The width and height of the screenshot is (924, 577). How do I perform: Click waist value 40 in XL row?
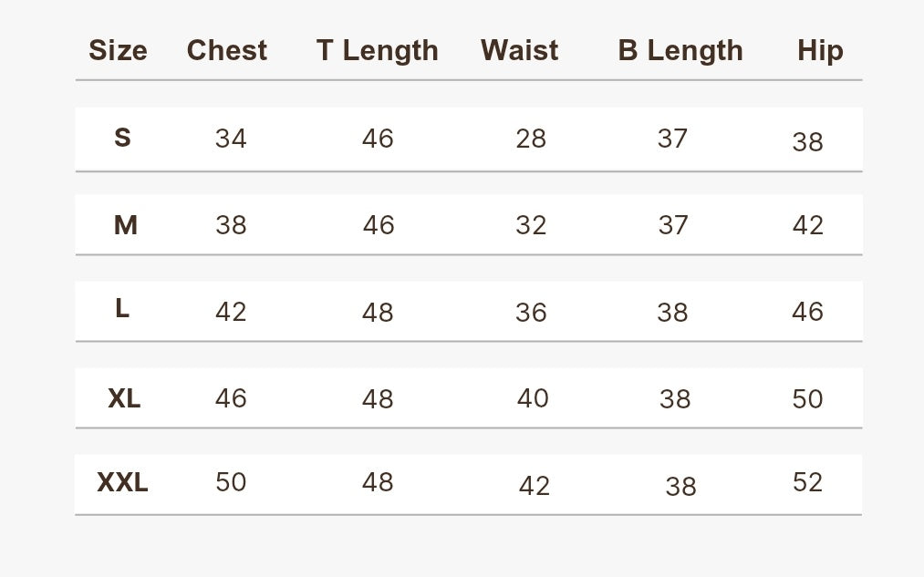point(533,398)
